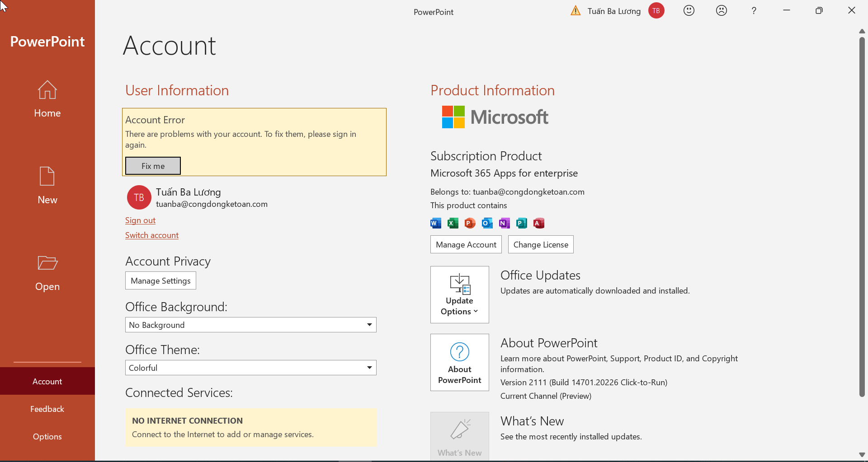Click the account warning triangle icon

point(576,10)
